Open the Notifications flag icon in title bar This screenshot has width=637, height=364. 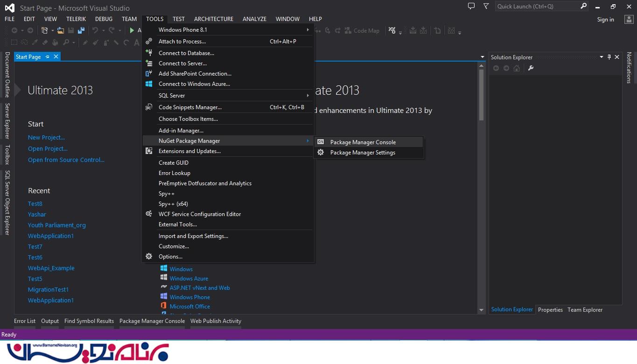(486, 7)
